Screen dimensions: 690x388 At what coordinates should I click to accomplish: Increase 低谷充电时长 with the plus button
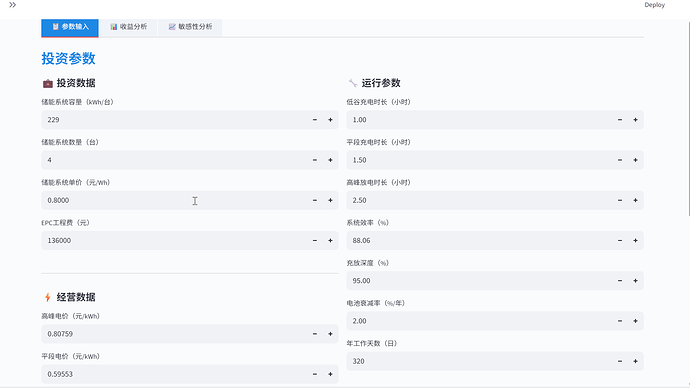pyautogui.click(x=635, y=120)
